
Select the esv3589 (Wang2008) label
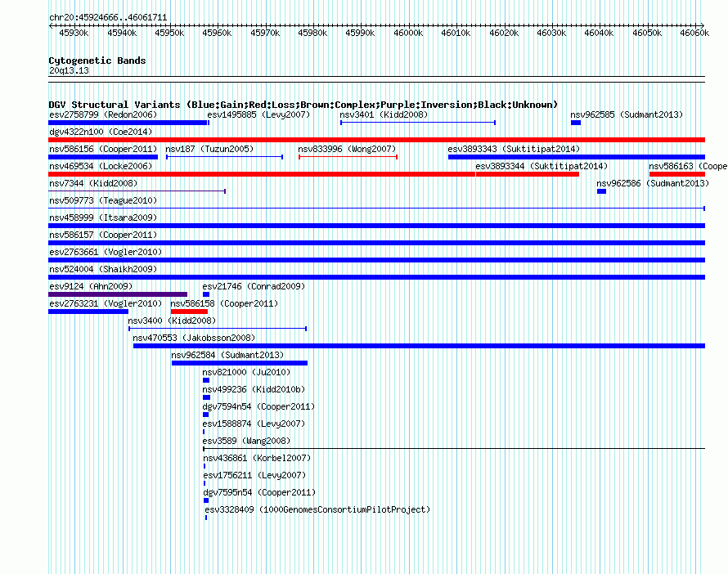[x=246, y=441]
